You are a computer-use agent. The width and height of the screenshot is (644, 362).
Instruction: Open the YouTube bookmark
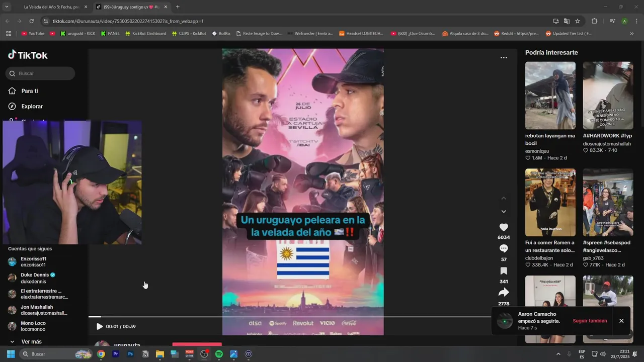coord(33,34)
